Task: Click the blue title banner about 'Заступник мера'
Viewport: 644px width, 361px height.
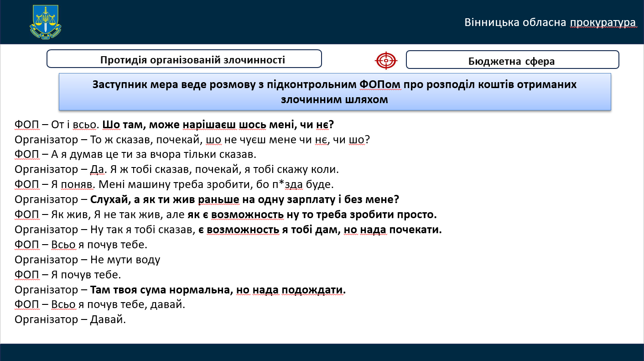Action: click(334, 92)
